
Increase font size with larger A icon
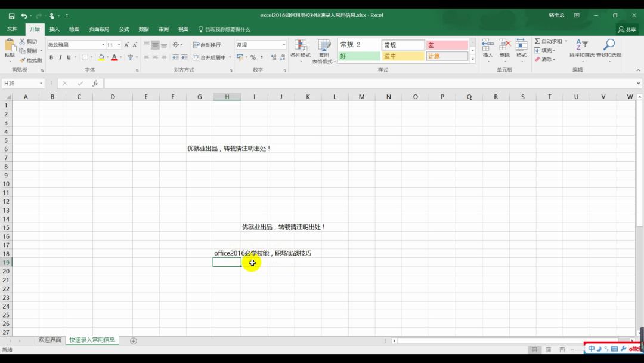pos(126,45)
